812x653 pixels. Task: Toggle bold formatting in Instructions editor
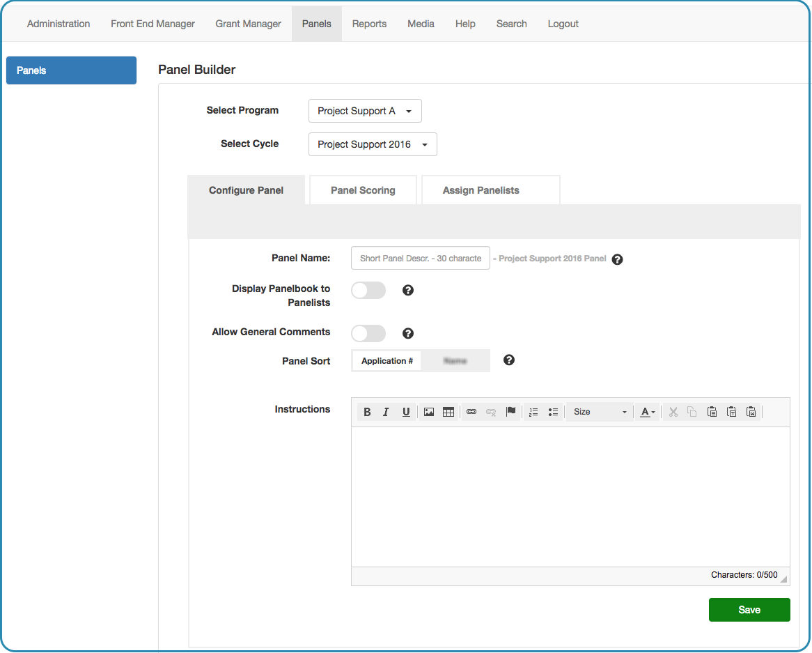point(367,412)
